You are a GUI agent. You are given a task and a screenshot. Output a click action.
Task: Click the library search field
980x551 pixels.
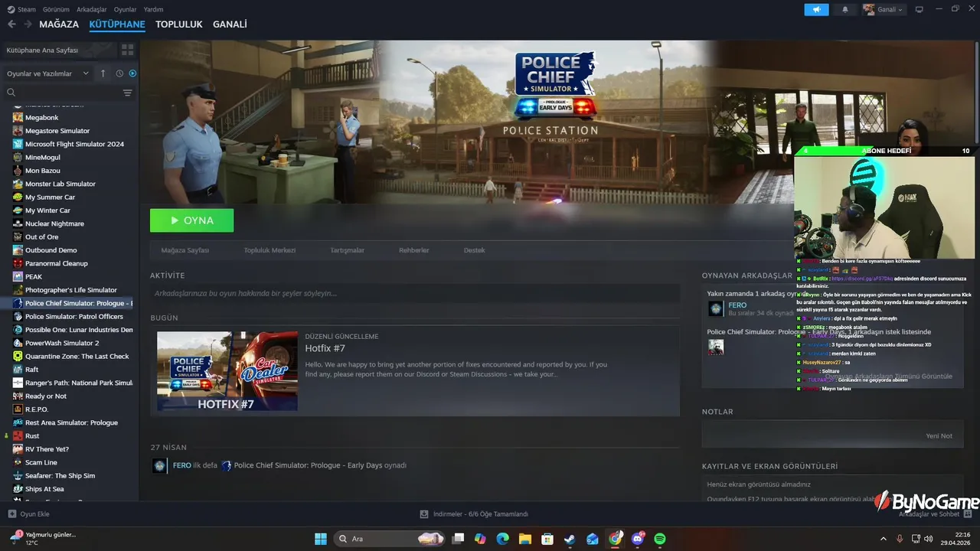pyautogui.click(x=67, y=93)
